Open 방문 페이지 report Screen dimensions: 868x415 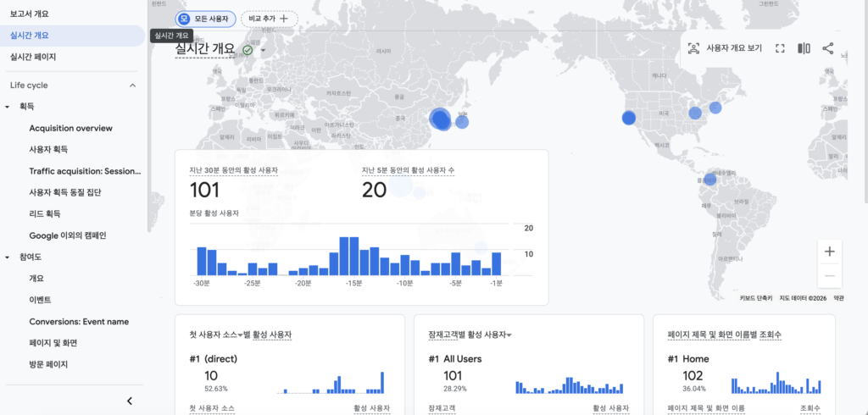pyautogui.click(x=48, y=364)
